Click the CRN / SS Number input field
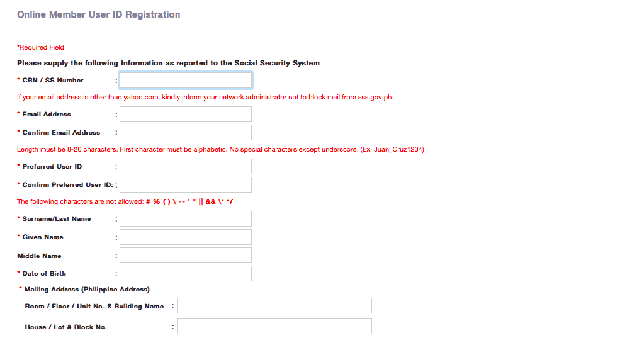The width and height of the screenshot is (644, 338). coord(186,81)
